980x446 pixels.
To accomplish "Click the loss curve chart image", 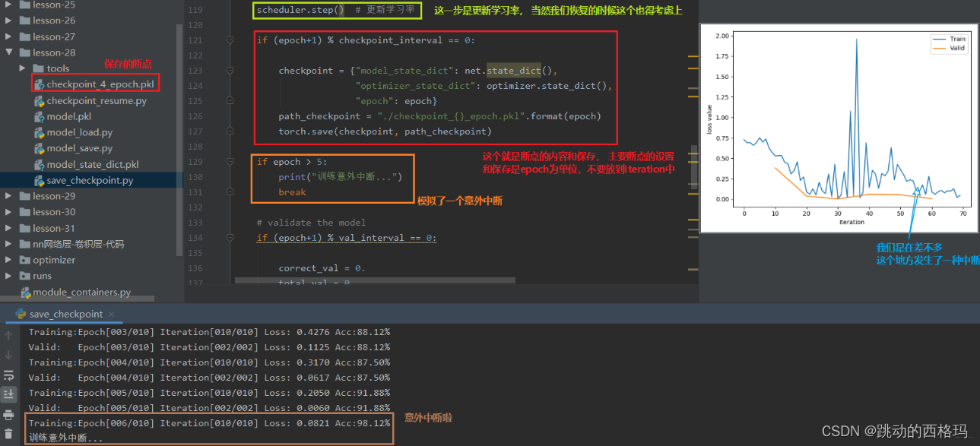I will 838,128.
